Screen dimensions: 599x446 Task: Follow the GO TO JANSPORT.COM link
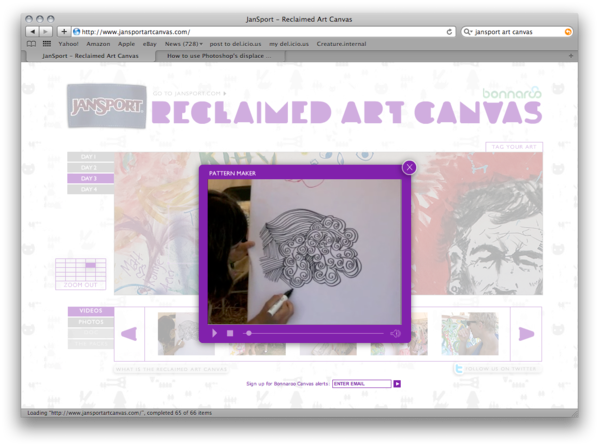tap(189, 93)
